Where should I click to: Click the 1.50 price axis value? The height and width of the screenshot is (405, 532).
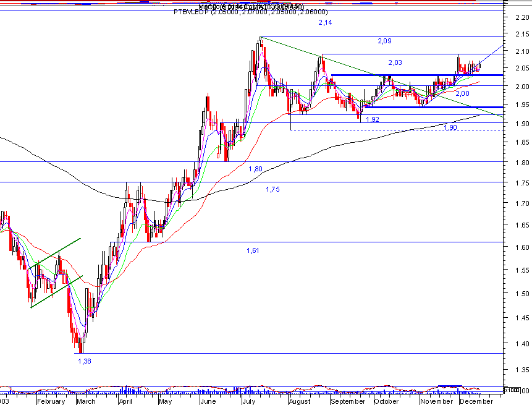[522, 294]
